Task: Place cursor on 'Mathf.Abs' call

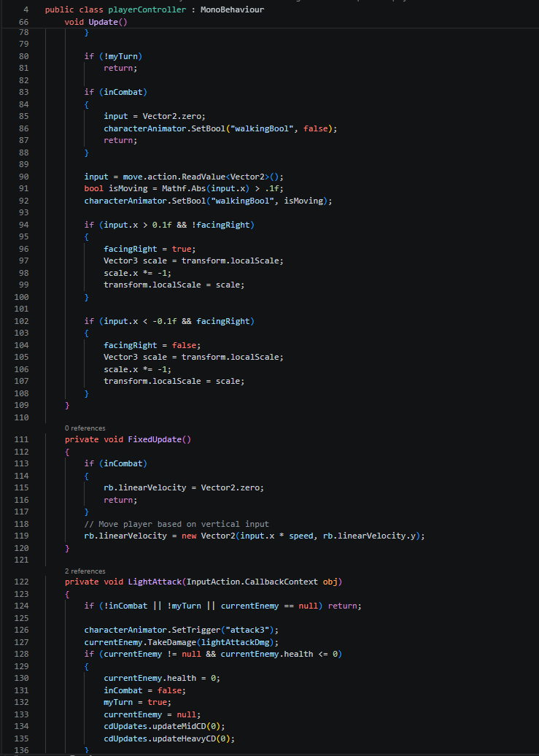Action: point(184,188)
